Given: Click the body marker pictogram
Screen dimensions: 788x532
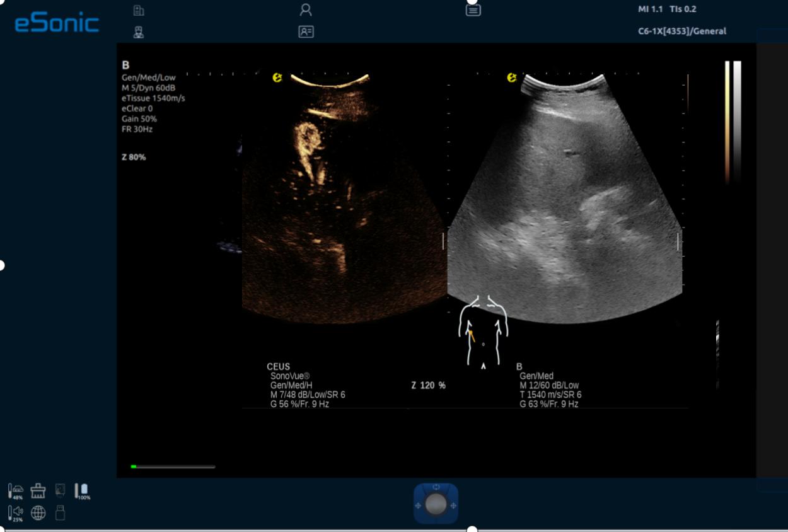Looking at the screenshot, I should tap(483, 330).
